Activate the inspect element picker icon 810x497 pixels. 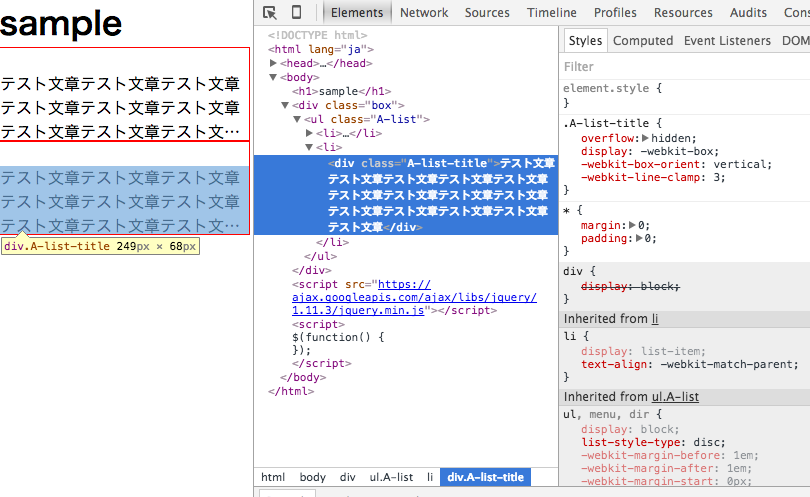tap(270, 13)
